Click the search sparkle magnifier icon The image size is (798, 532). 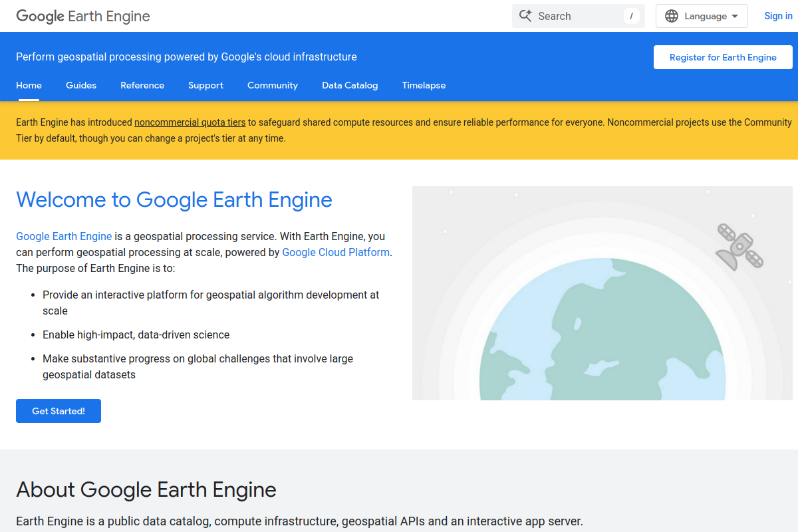point(525,16)
